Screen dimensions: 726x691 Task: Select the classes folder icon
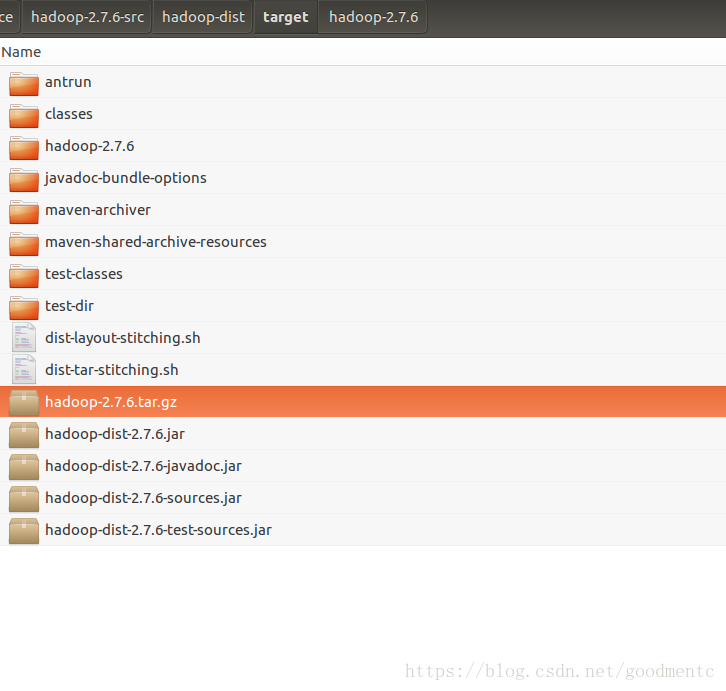[24, 115]
